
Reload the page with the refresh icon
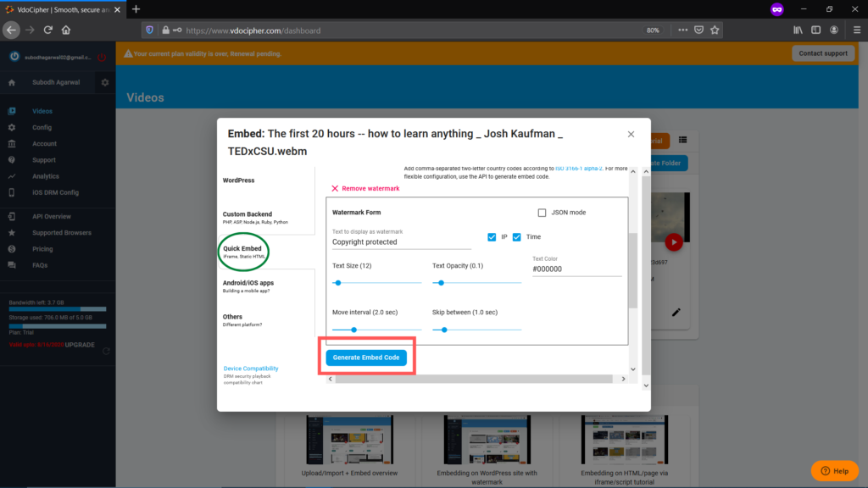point(48,30)
